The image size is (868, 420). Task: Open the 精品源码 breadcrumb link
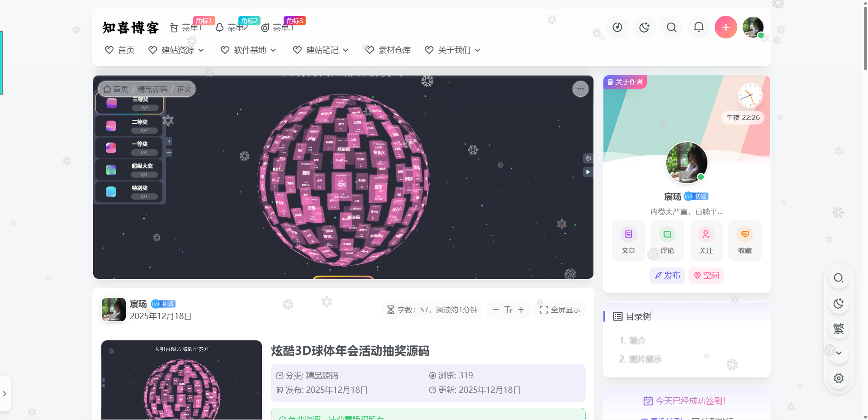152,90
